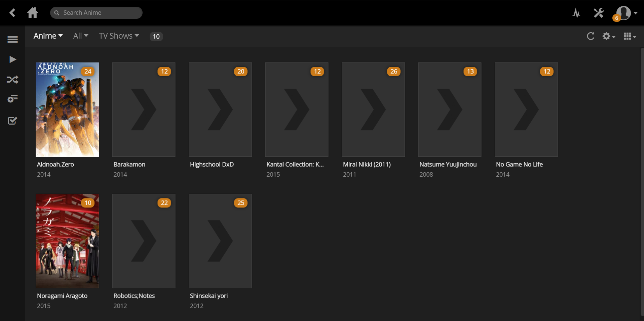Click unwatched badge 26 on Mirai Nikki
The height and width of the screenshot is (321, 644).
coord(394,72)
